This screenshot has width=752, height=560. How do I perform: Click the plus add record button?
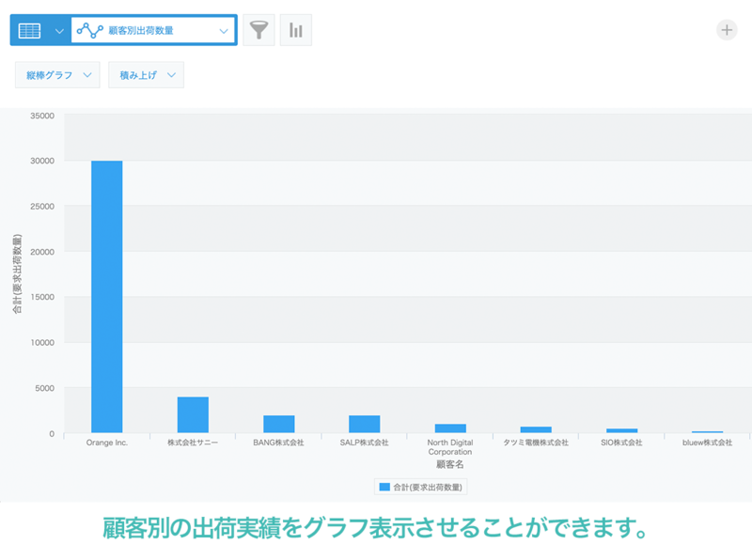coord(727,30)
